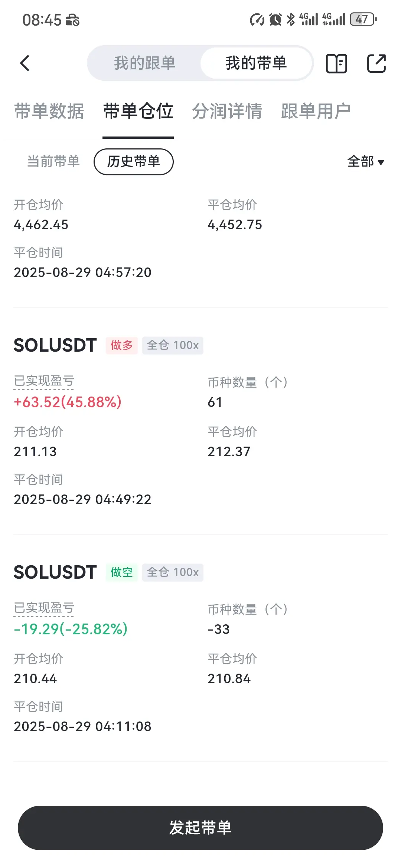This screenshot has height=868, width=401.
Task: Open the 跟单用户 tab
Action: click(x=316, y=111)
